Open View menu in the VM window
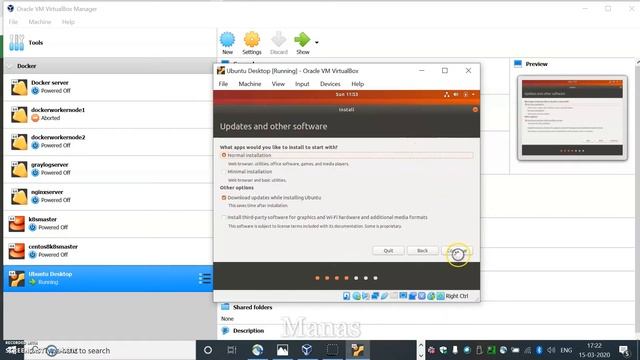 (x=278, y=84)
